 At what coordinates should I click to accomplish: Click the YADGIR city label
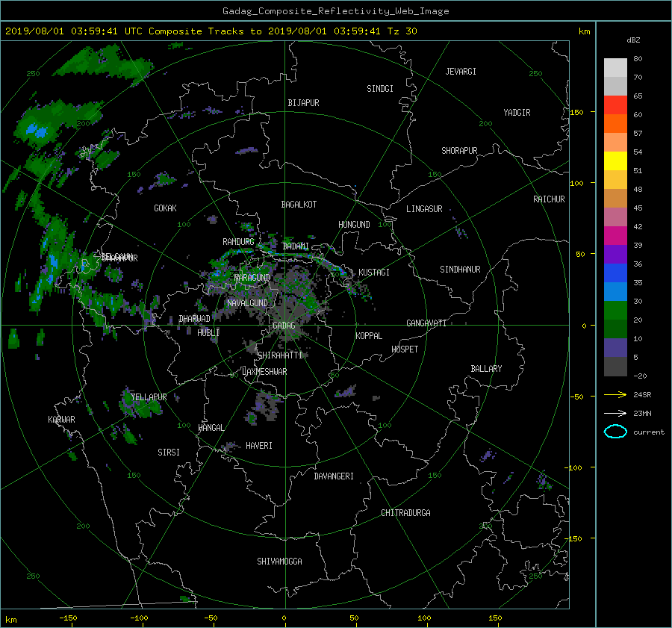click(517, 113)
